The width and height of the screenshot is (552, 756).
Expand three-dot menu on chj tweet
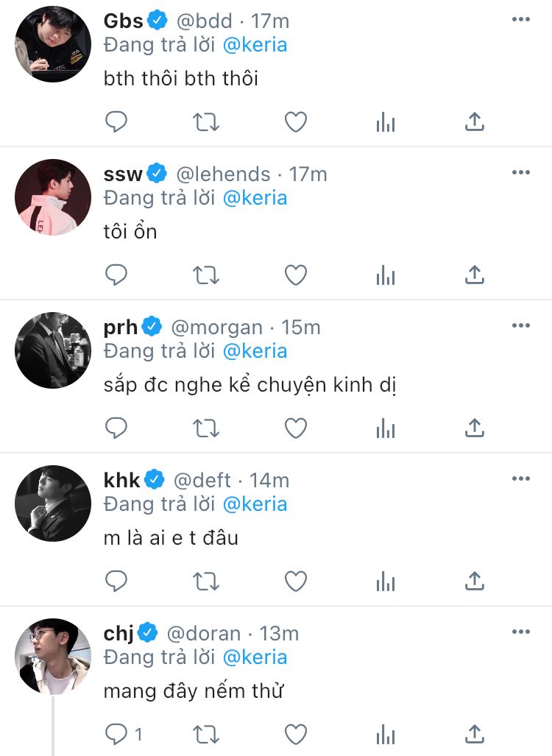pyautogui.click(x=520, y=632)
